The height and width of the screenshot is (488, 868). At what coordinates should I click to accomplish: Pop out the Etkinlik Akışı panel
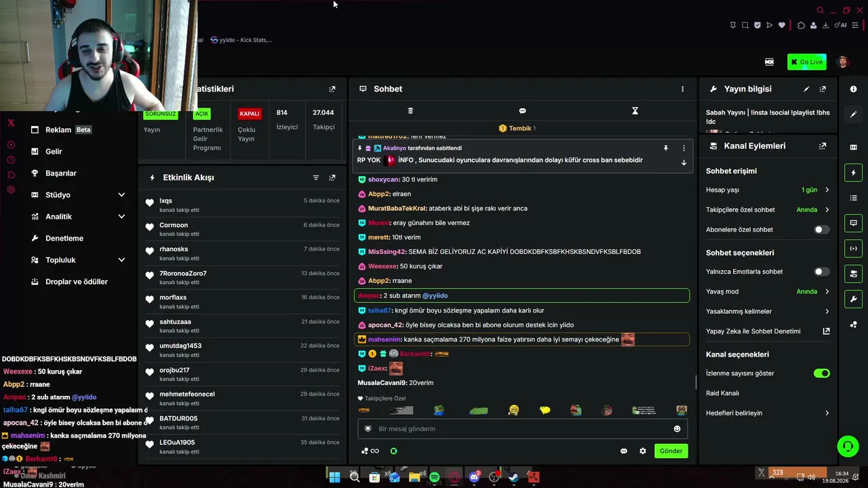pos(332,178)
